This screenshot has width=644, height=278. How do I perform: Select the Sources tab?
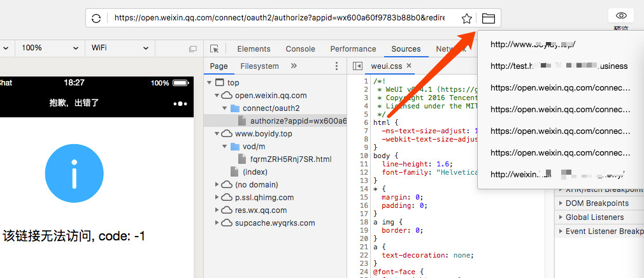406,49
